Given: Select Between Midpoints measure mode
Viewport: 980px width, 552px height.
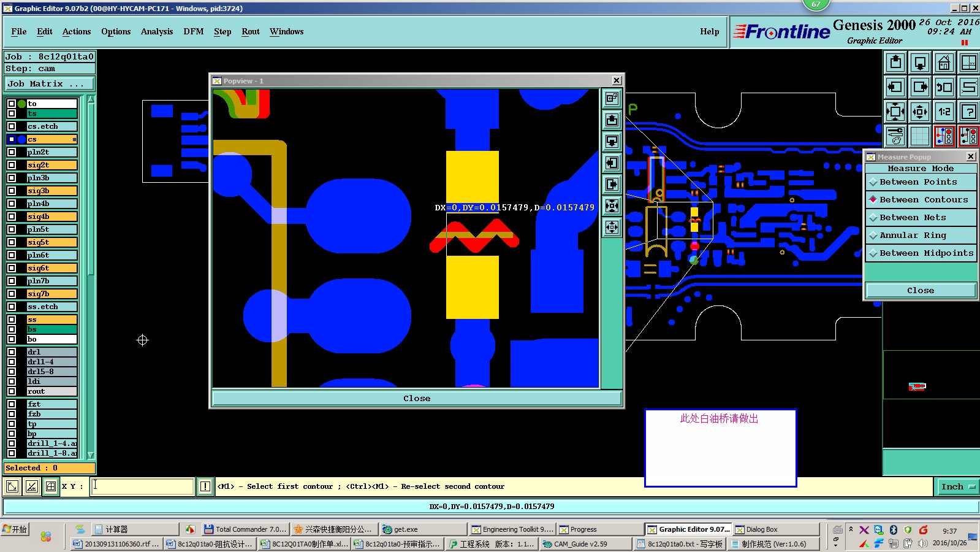Looking at the screenshot, I should point(920,253).
